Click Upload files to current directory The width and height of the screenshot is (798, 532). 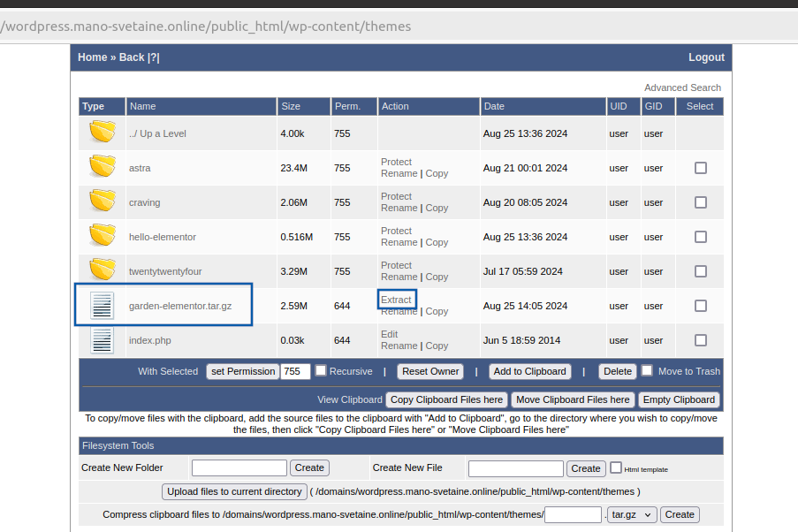tap(234, 491)
